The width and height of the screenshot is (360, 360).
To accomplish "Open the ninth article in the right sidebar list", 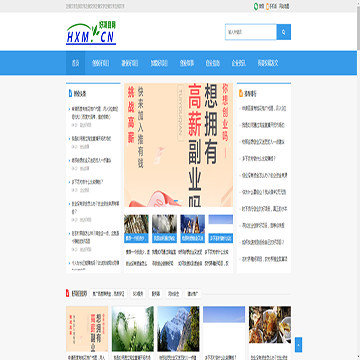I will coord(263,242).
